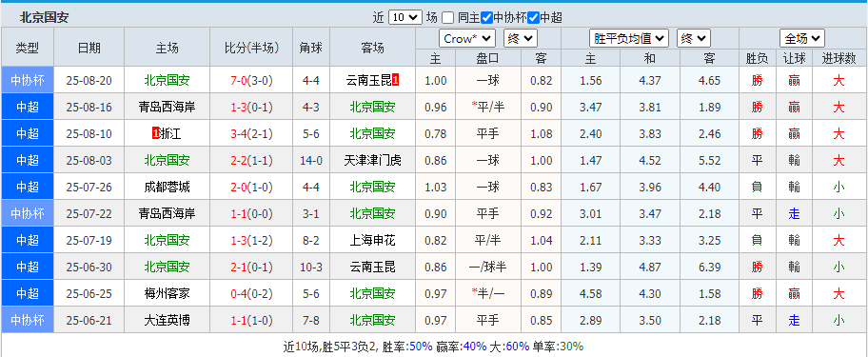Screen dimensions: 868x357
Task: Open the 近 10 场 match count dropdown
Action: (405, 18)
